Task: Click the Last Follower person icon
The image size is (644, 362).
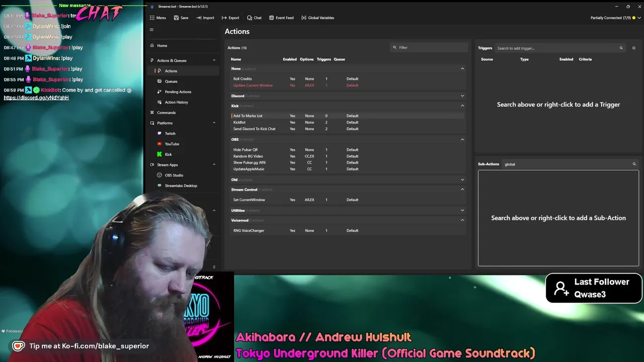Action: (561, 288)
